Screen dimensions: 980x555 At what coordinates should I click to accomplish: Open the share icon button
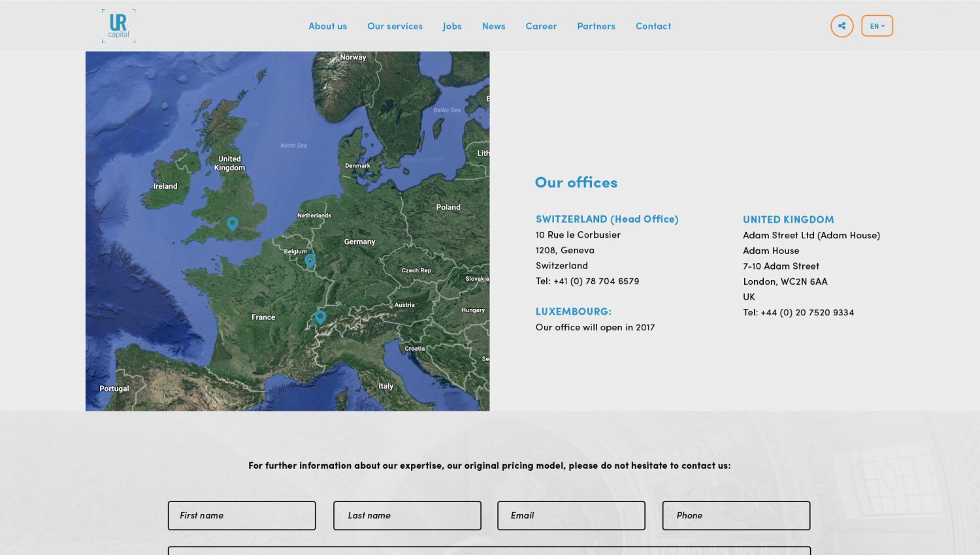coord(841,26)
